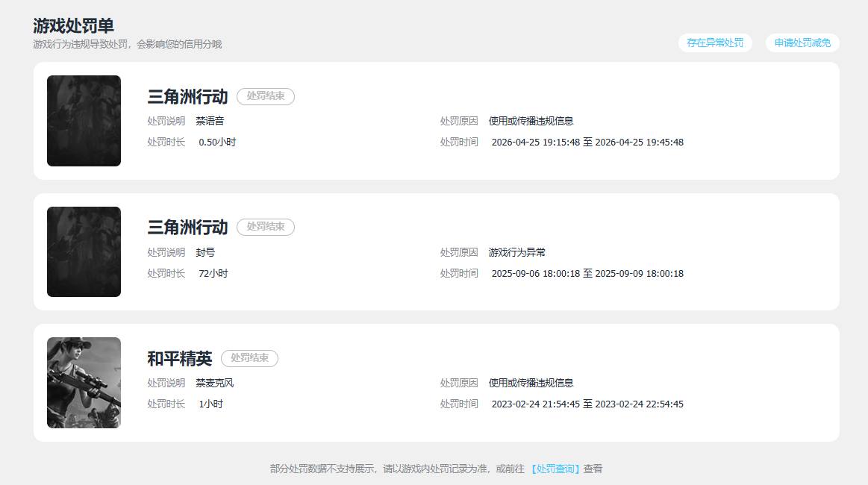Open the 三角洲行动 thumbnail for the 封号 penalty

pyautogui.click(x=84, y=252)
